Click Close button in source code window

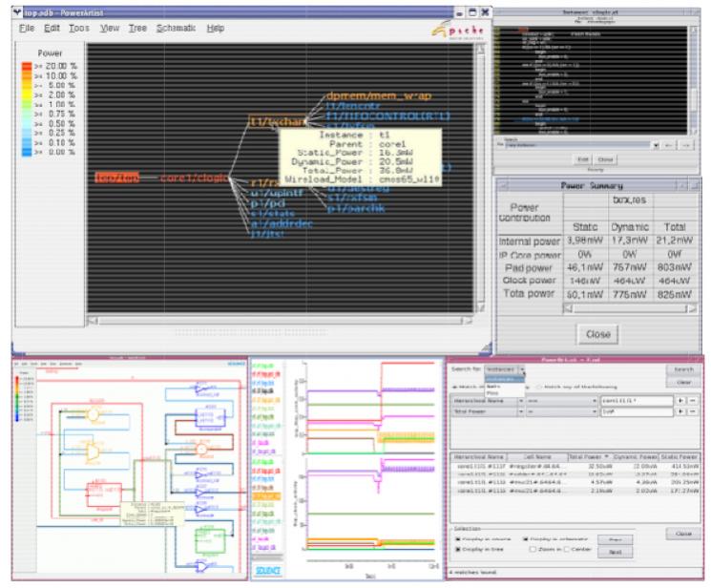pos(605,159)
